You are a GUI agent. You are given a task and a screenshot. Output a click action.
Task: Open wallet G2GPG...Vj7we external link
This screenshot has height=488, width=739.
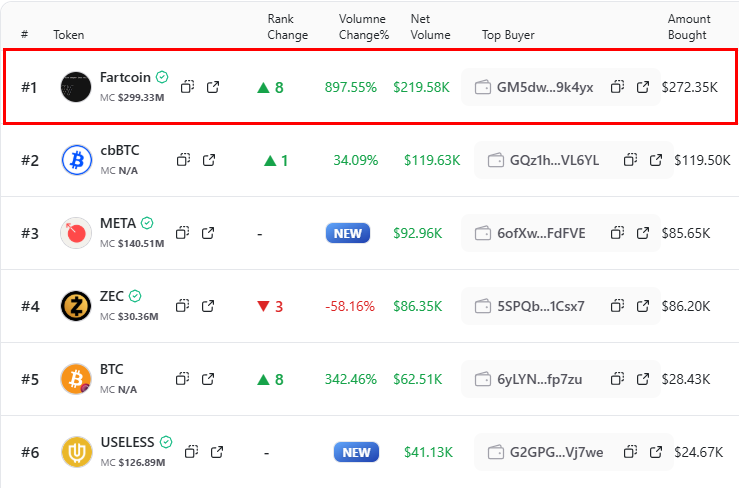click(656, 452)
